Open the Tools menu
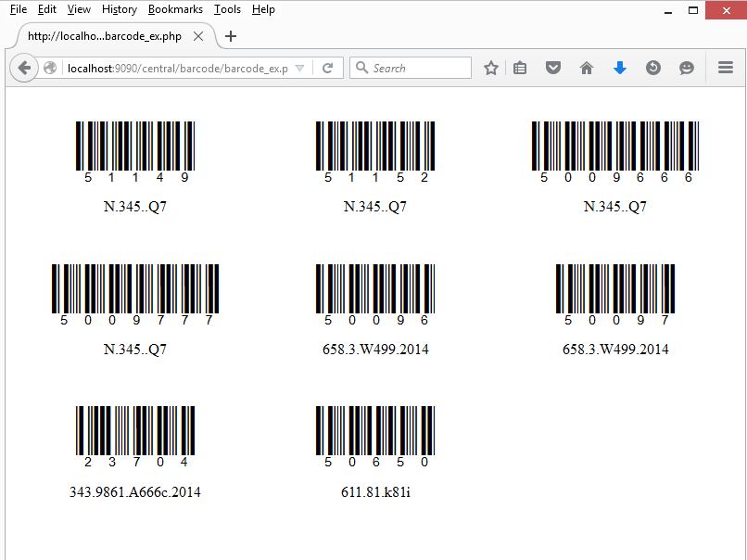Viewport: 747px width, 560px height. (x=227, y=9)
